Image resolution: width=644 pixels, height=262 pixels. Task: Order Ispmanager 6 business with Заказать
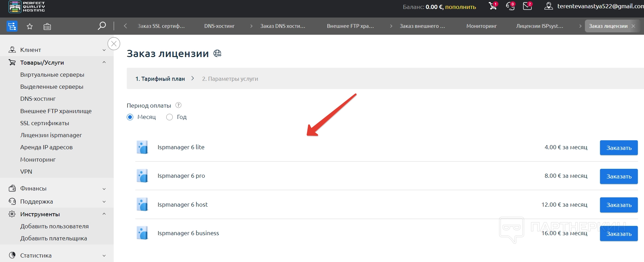pyautogui.click(x=619, y=234)
